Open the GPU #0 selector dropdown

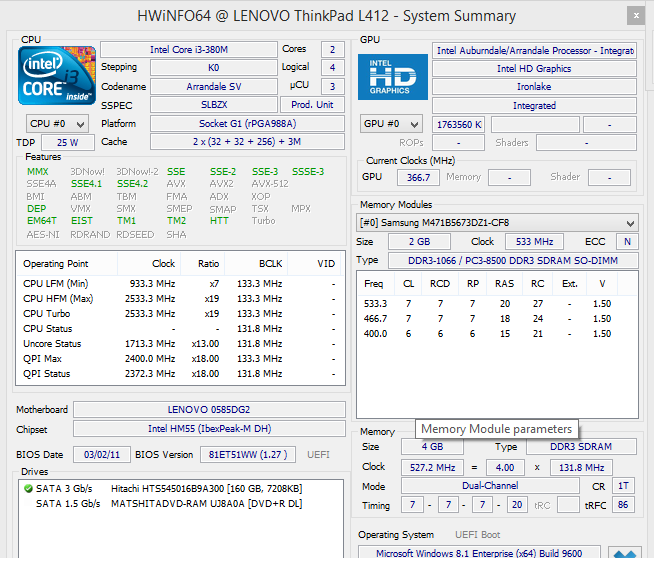(x=391, y=124)
